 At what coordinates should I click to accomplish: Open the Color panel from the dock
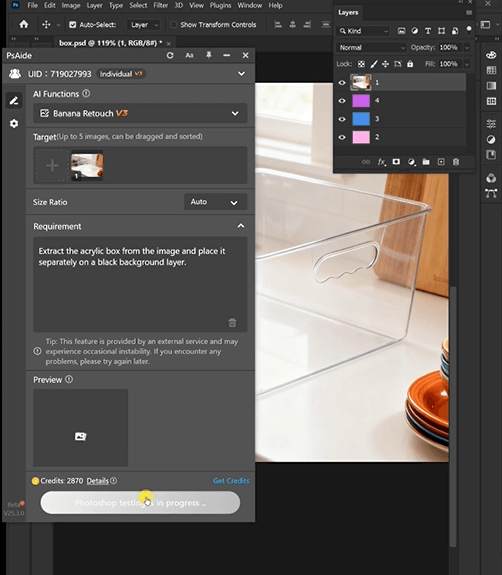[x=491, y=55]
